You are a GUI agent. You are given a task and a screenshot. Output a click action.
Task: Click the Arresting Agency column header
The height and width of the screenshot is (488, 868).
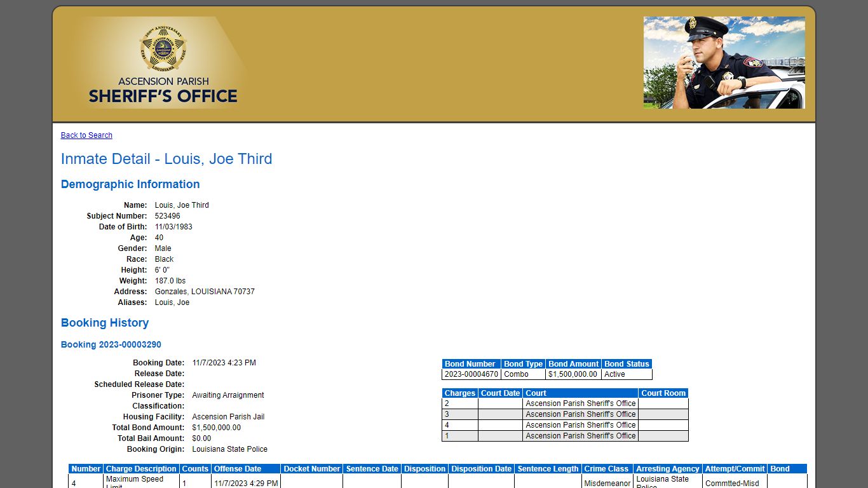point(667,469)
